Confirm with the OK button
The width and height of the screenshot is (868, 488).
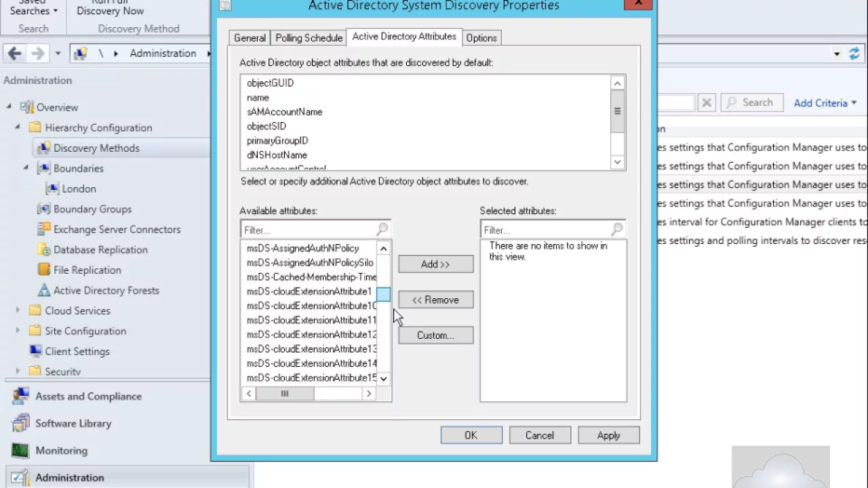pos(471,436)
